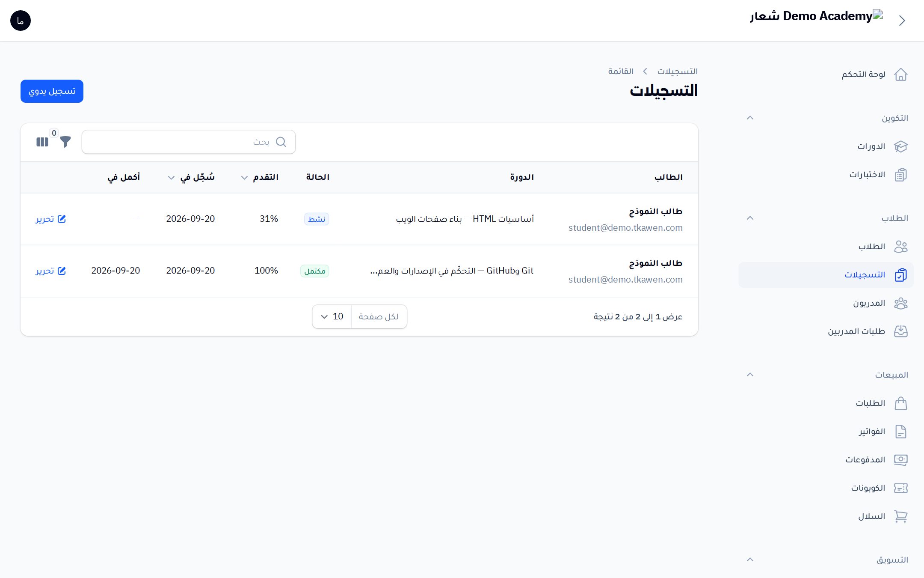Screen dimensions: 924x578
Task: Click the quizzes clipboard icon (الاختبارات)
Action: pyautogui.click(x=900, y=175)
